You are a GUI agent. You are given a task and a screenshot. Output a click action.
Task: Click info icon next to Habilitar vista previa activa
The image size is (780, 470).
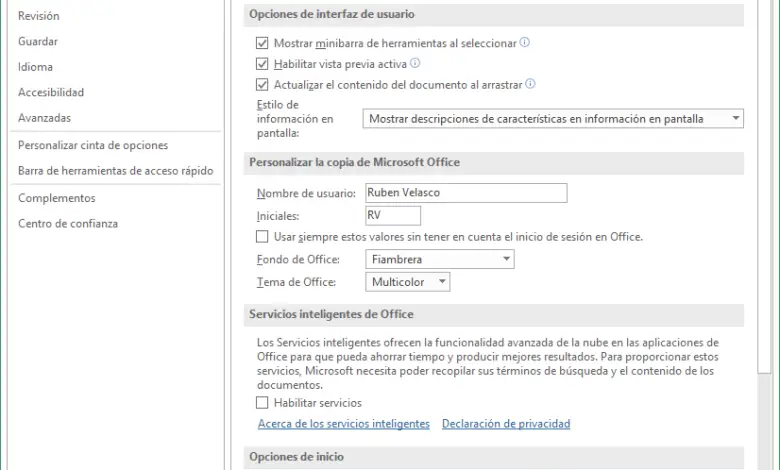click(x=415, y=63)
